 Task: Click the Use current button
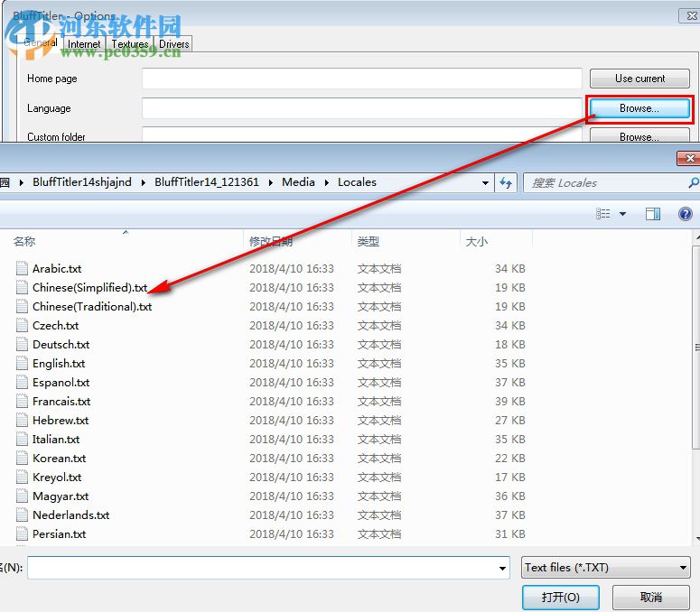[x=639, y=79]
